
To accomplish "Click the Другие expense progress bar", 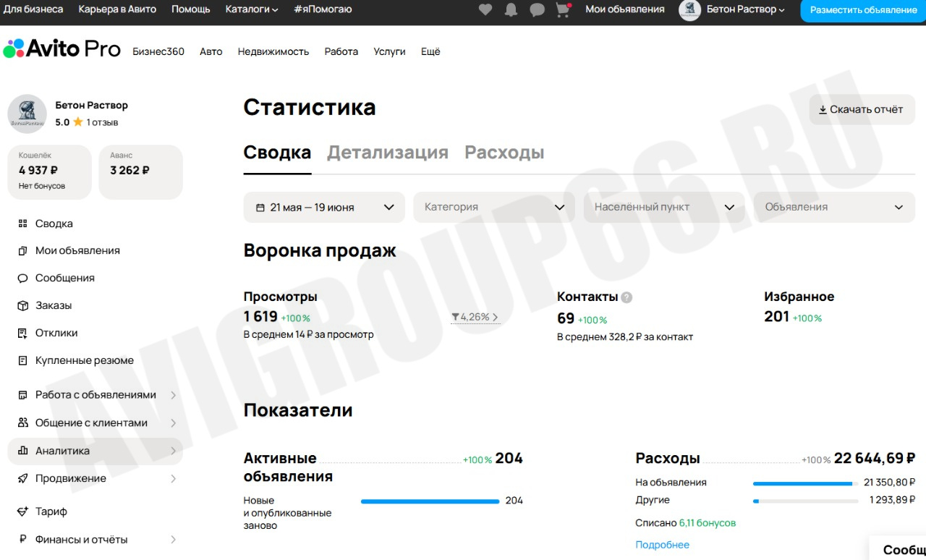I will pos(806,501).
